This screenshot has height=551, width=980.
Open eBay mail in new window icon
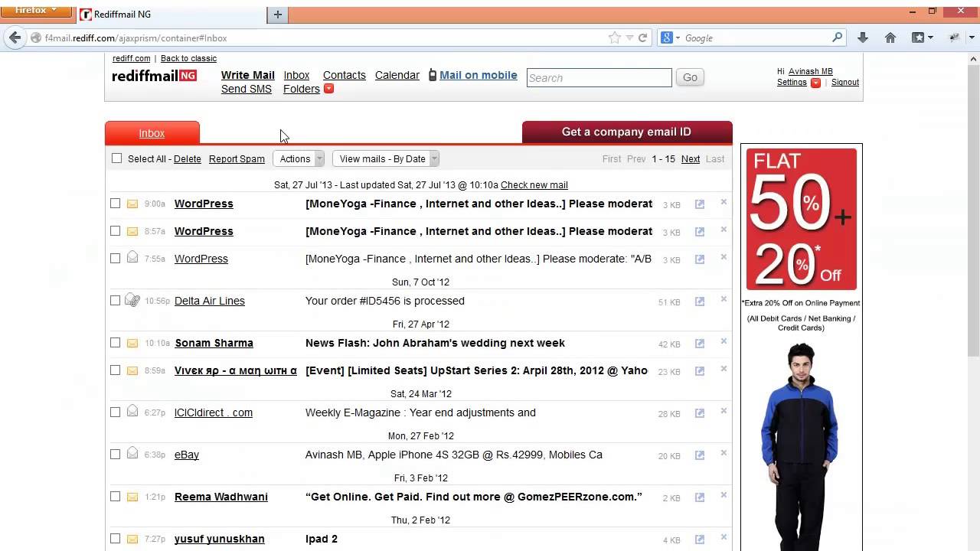tap(699, 455)
